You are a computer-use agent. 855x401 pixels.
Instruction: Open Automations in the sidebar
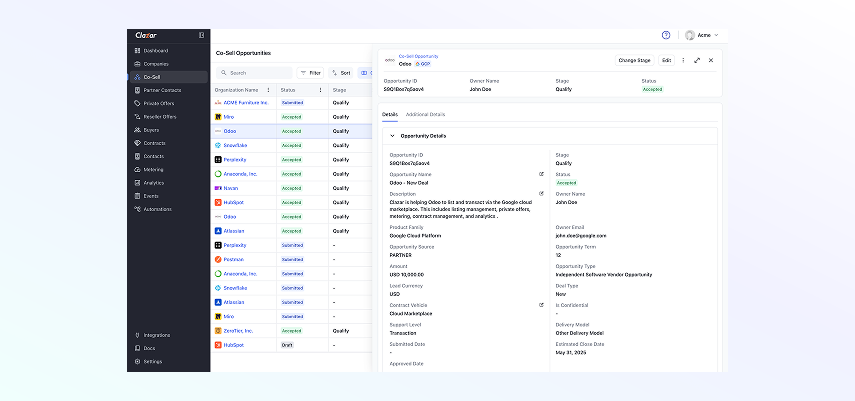(x=168, y=209)
